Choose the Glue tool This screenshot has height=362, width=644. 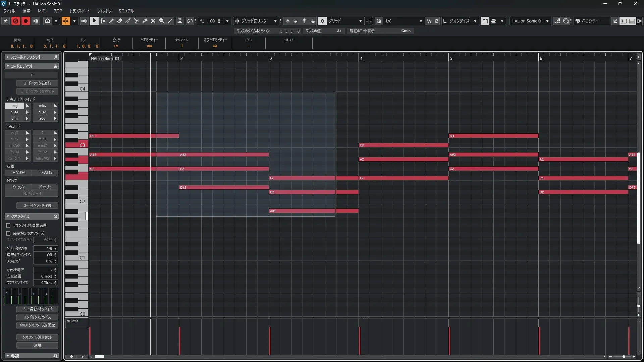[x=145, y=21]
